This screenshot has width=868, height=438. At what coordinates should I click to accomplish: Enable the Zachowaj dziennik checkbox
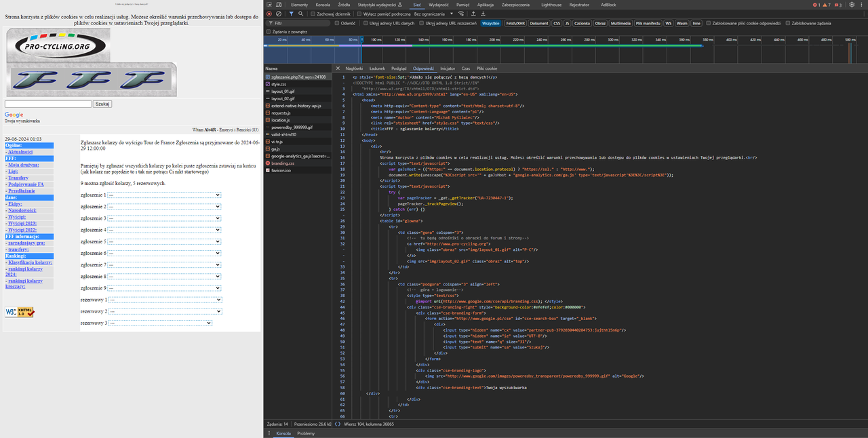pyautogui.click(x=313, y=14)
